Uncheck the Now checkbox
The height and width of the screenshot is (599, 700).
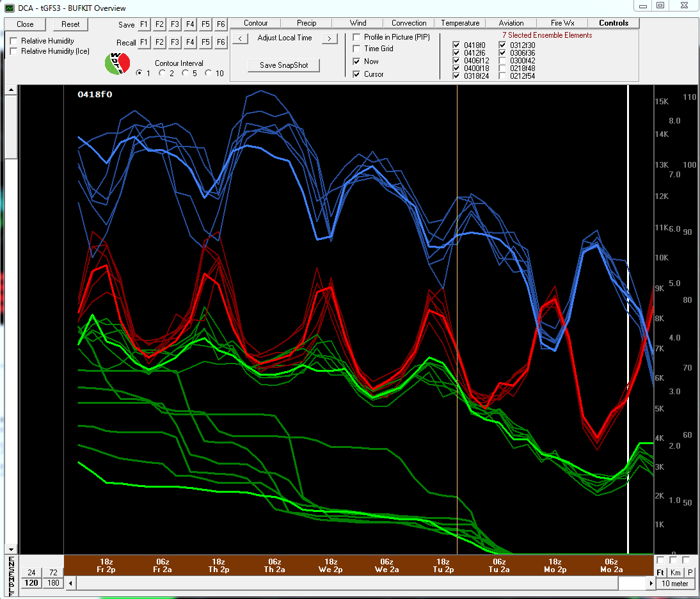coord(356,61)
